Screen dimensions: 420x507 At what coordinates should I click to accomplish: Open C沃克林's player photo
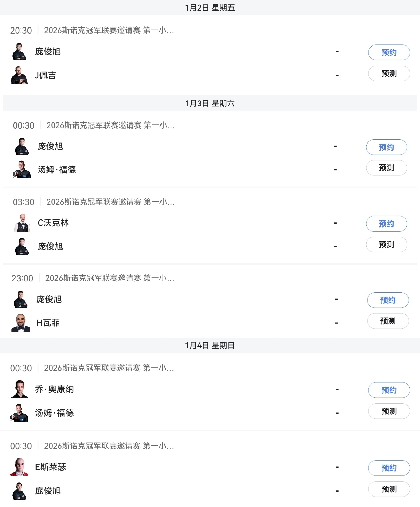(22, 223)
